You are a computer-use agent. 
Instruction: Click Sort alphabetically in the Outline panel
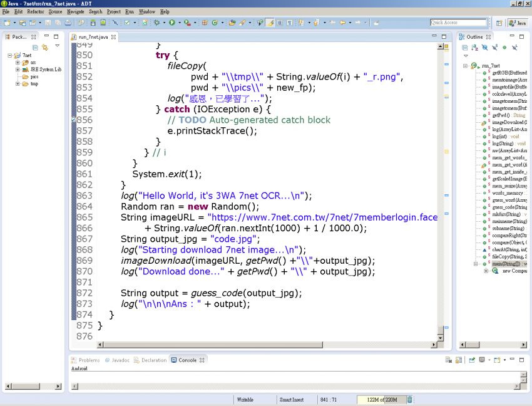[474, 46]
